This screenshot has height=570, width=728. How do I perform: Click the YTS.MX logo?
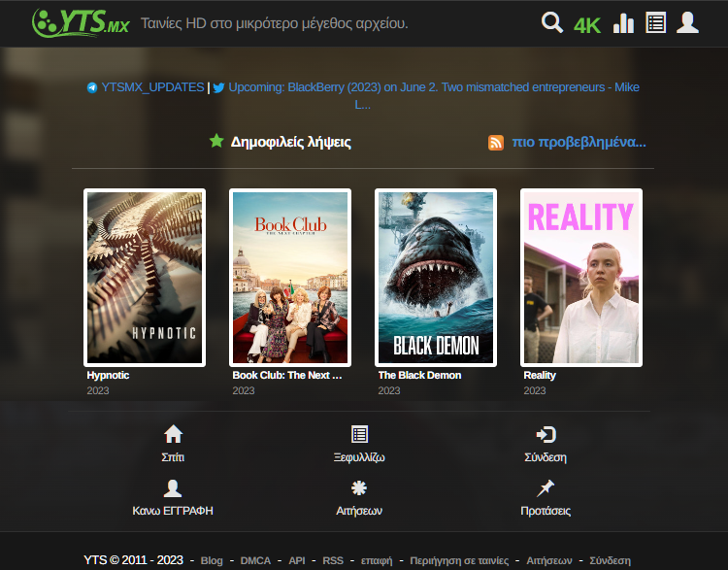pyautogui.click(x=81, y=22)
